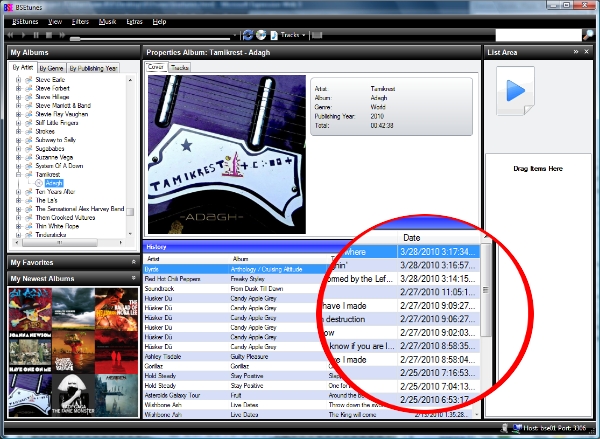Image resolution: width=600 pixels, height=439 pixels.
Task: Expand the Steve Forbert tree node
Action: click(18, 88)
